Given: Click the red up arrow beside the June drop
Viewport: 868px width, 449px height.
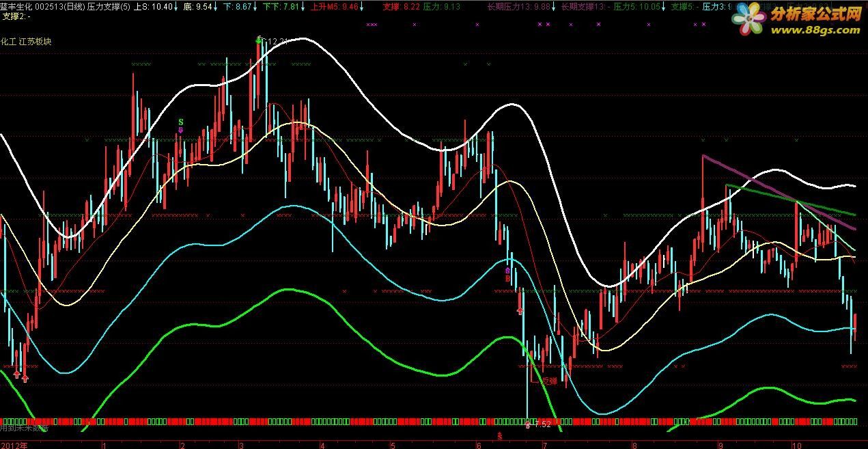Looking at the screenshot, I should (x=520, y=311).
